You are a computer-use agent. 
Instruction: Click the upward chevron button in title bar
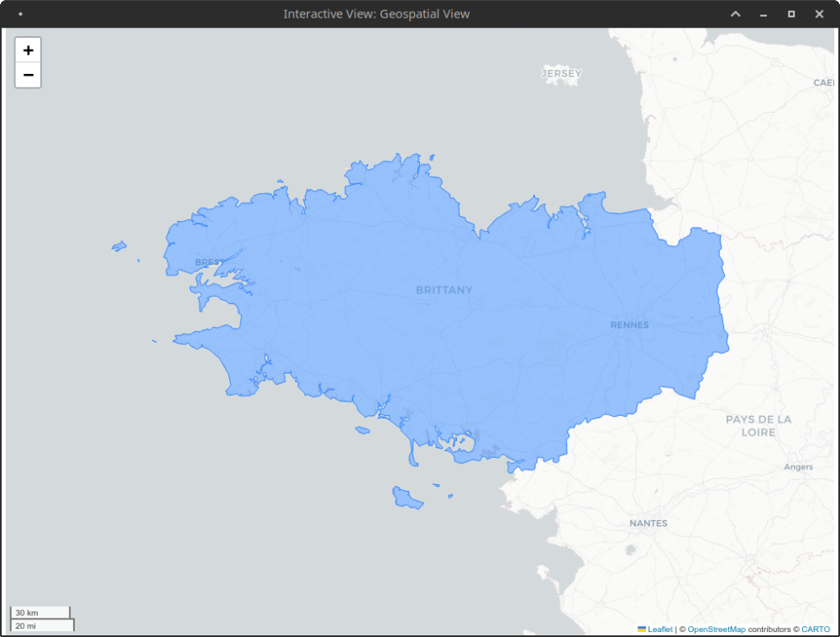735,14
